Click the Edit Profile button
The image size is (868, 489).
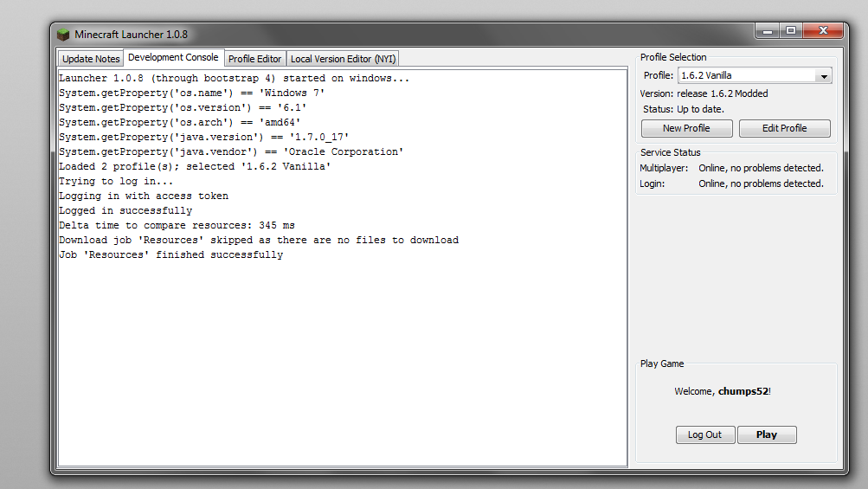pos(784,128)
